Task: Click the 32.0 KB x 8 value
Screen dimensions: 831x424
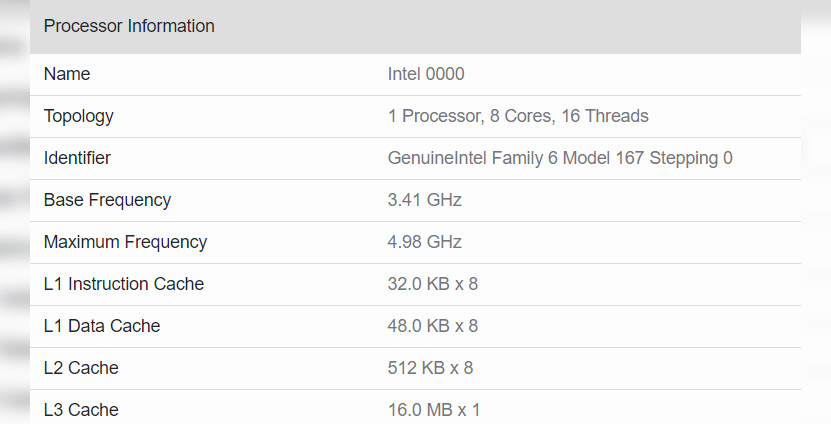Action: point(433,284)
